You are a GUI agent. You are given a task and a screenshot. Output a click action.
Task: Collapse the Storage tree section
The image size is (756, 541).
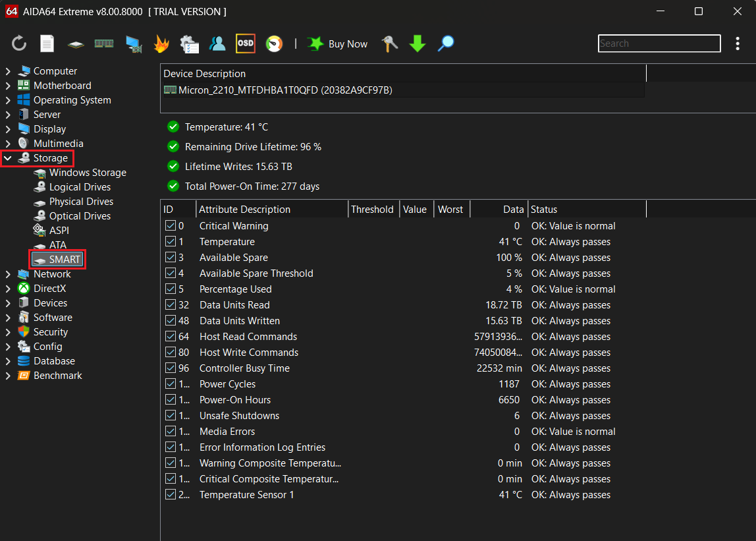[7, 157]
